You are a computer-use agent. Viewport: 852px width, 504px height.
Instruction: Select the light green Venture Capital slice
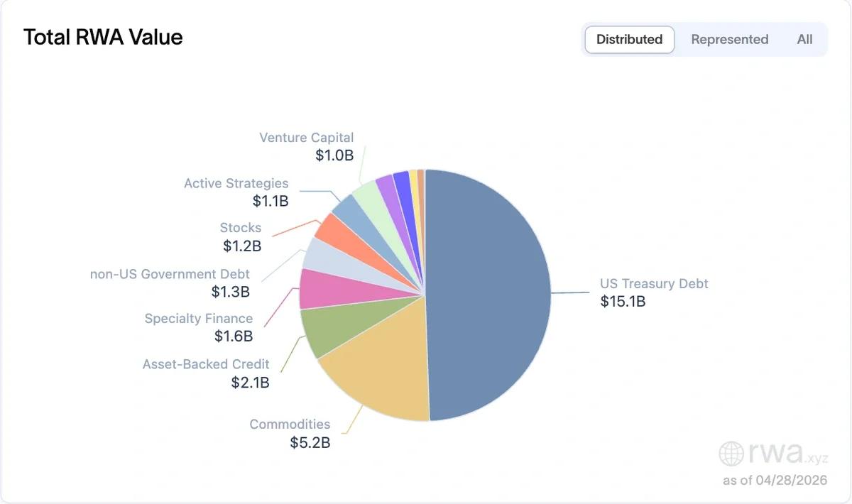pos(366,197)
